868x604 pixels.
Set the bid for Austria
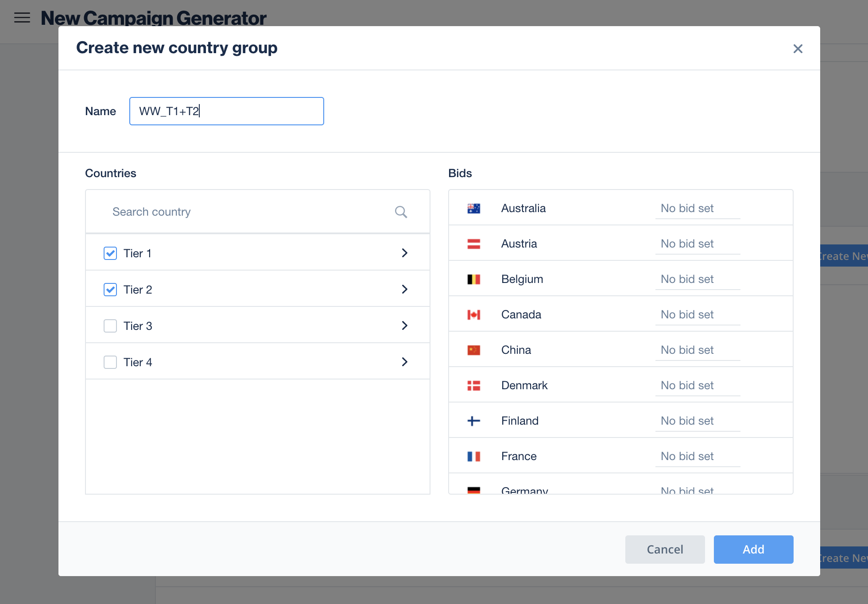pos(698,244)
